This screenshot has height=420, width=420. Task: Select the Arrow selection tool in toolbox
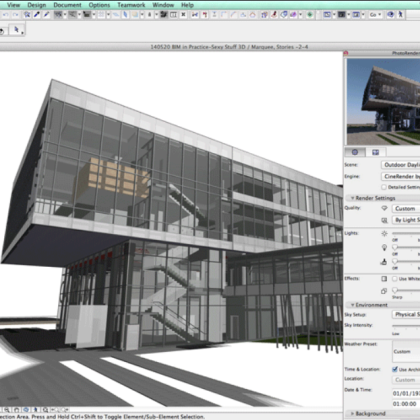tap(16, 30)
